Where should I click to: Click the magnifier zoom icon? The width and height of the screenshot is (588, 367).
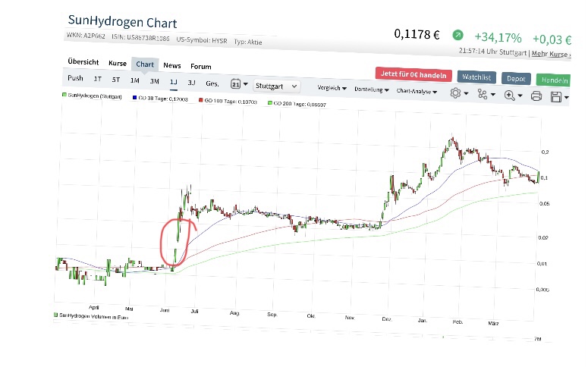point(509,96)
